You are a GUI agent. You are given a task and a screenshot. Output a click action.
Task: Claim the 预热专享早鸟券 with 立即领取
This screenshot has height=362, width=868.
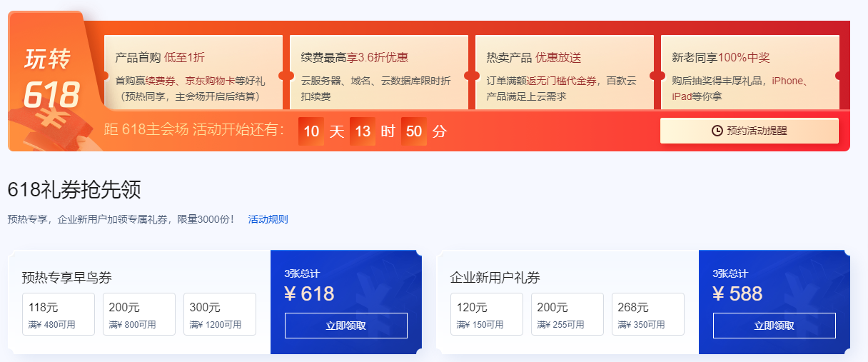[345, 326]
